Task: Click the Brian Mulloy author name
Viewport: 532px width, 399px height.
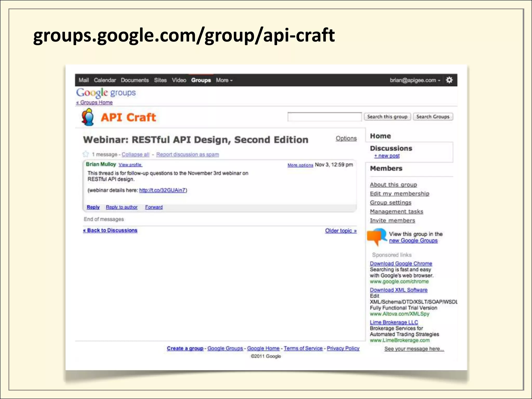Action: tap(101, 164)
